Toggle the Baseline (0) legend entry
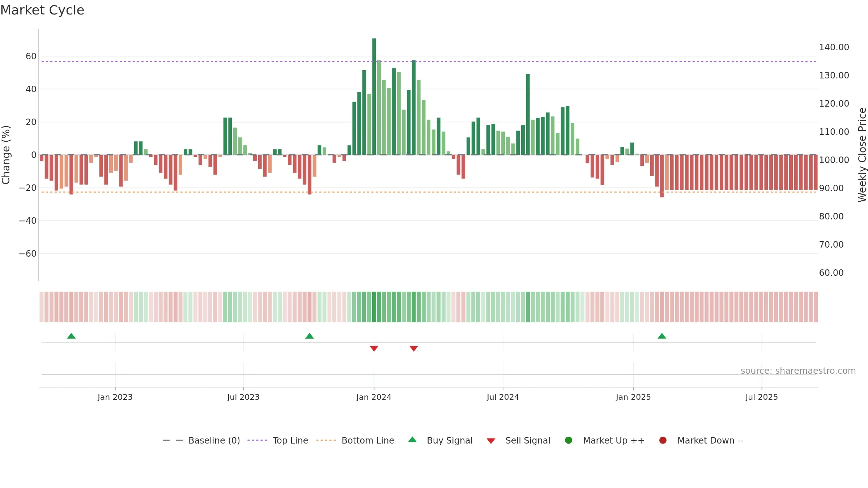This screenshot has height=488, width=868. (x=201, y=440)
